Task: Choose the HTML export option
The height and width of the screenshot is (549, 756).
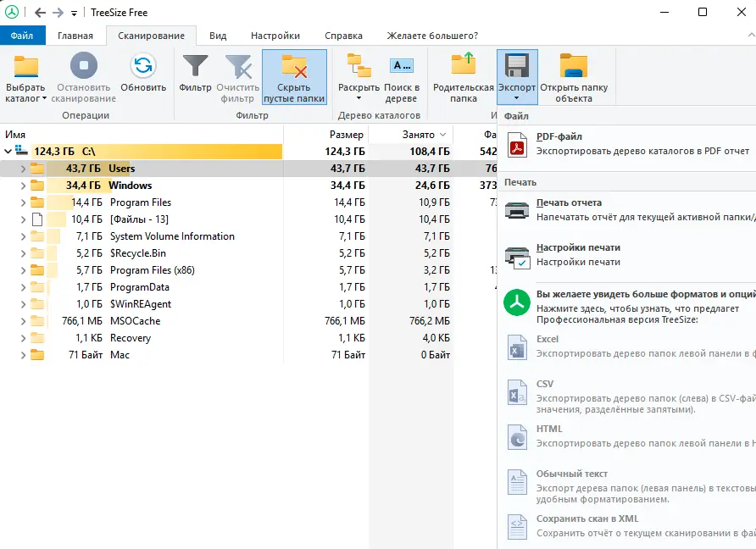Action: 627,435
